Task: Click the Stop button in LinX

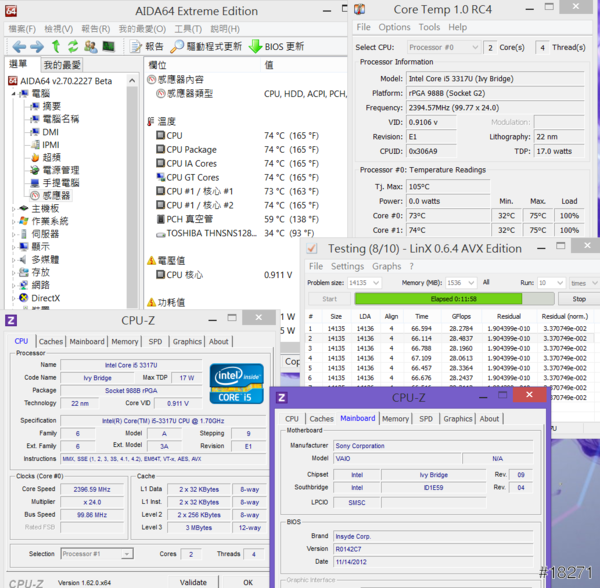Action: point(578,298)
